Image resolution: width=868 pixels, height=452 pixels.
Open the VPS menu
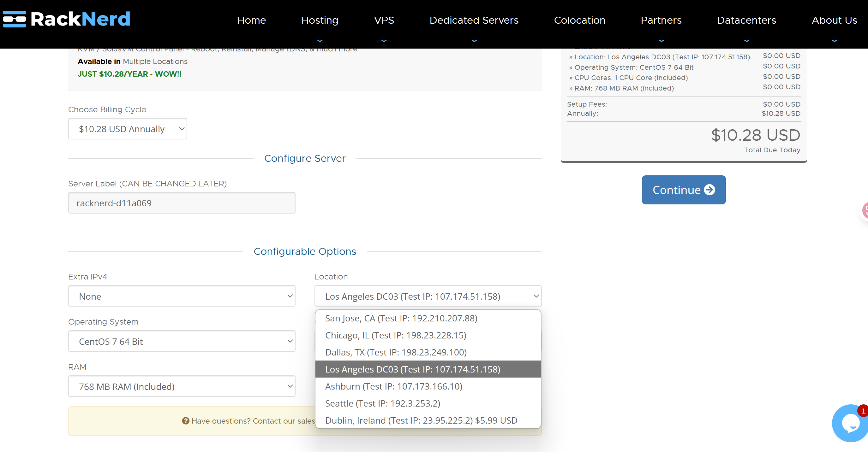tap(384, 20)
